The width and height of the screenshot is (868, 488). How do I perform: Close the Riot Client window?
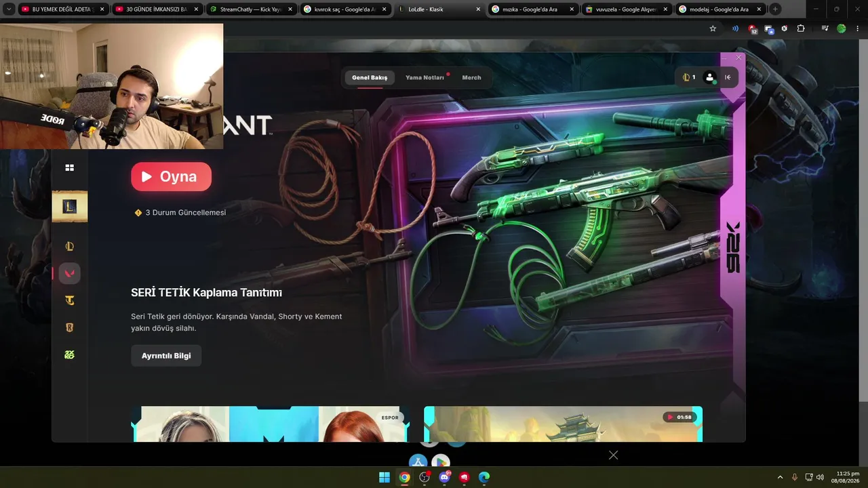pyautogui.click(x=738, y=58)
